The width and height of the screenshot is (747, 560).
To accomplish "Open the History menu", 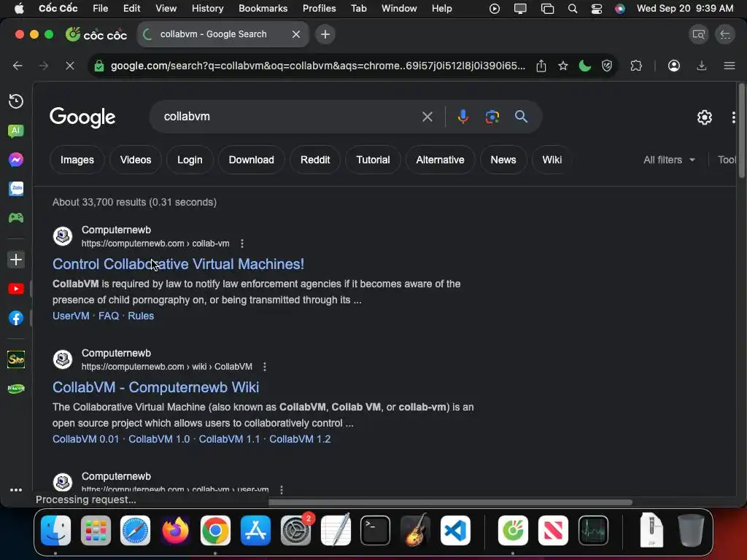I will coord(207,9).
